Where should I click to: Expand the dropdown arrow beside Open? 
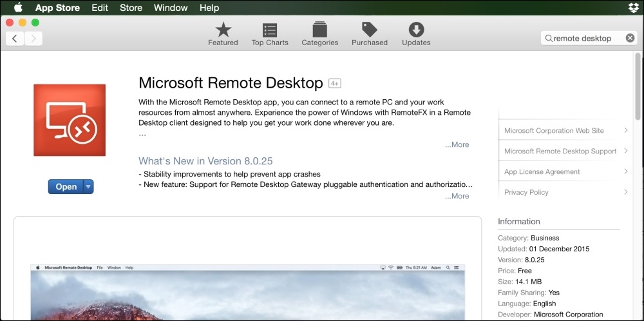click(x=89, y=186)
